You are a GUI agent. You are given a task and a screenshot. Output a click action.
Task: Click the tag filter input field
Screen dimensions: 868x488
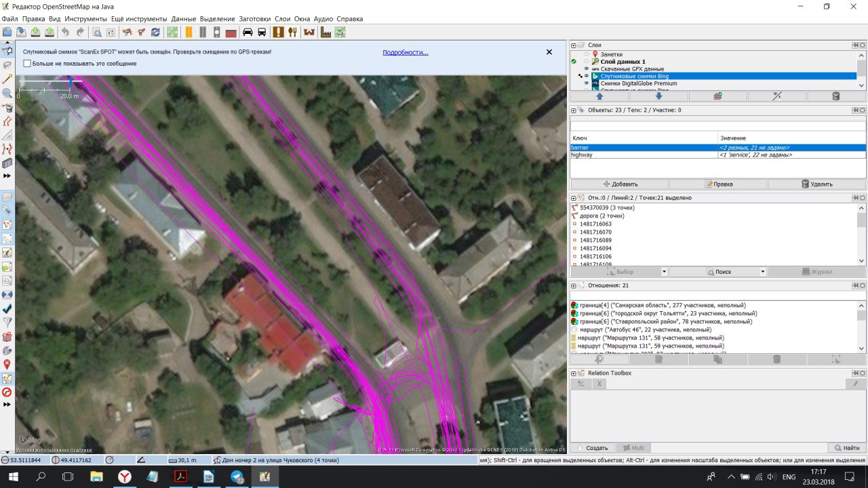tap(718, 126)
